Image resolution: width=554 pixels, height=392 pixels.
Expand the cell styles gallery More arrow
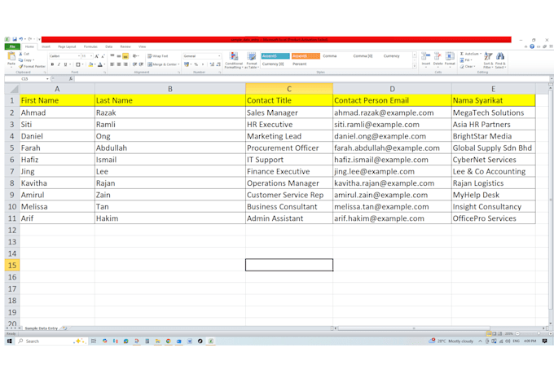click(x=415, y=66)
